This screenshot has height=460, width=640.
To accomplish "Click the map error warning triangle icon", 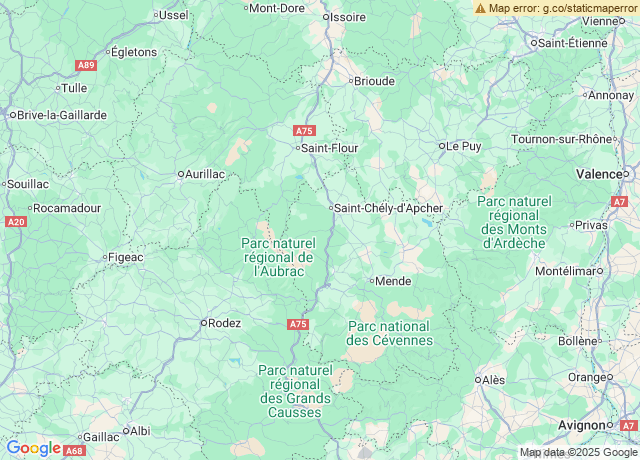I will pos(480,8).
